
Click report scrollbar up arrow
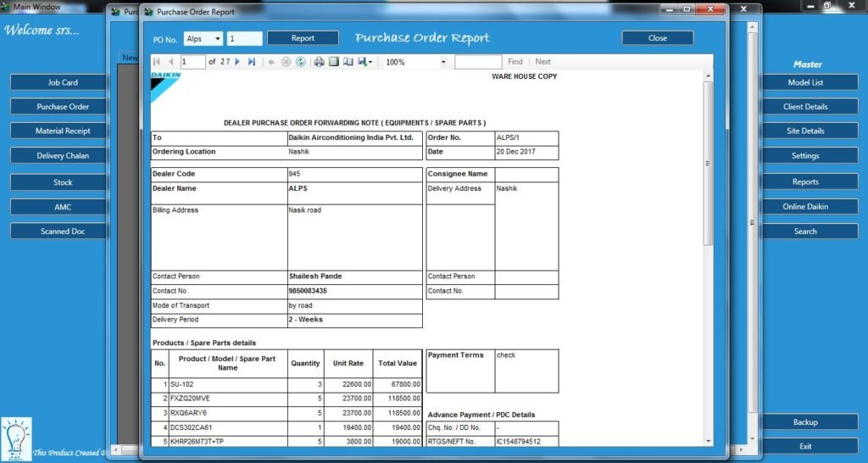pos(708,75)
